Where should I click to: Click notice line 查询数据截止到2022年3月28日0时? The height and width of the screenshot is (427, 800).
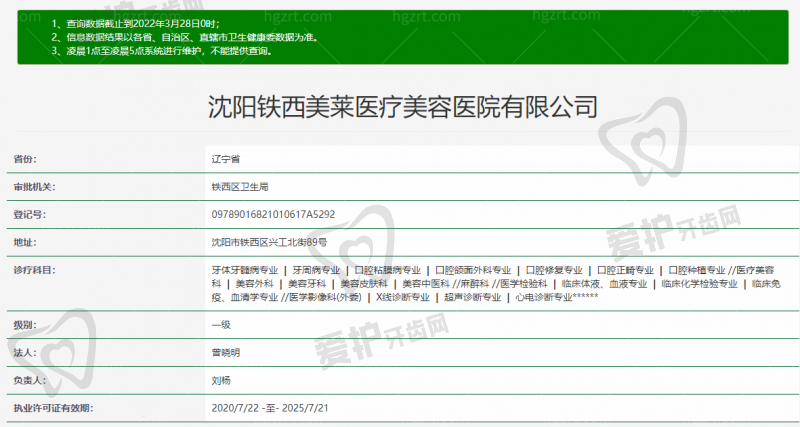pyautogui.click(x=136, y=23)
